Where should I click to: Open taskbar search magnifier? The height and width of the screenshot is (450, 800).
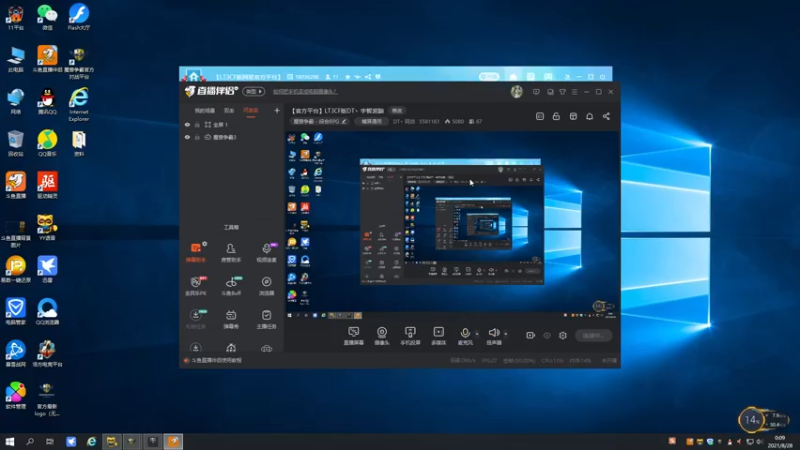[x=30, y=441]
